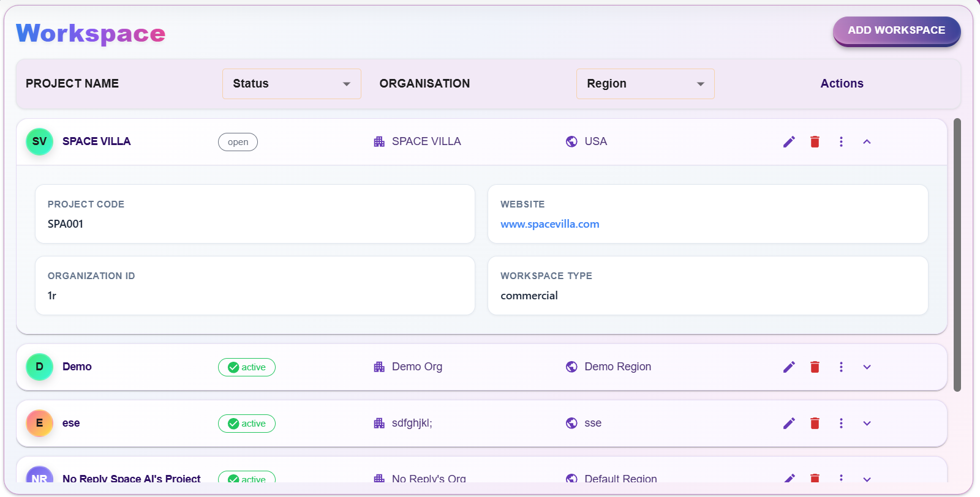Open more options for SPACE VILLA
The width and height of the screenshot is (980, 497).
[841, 142]
